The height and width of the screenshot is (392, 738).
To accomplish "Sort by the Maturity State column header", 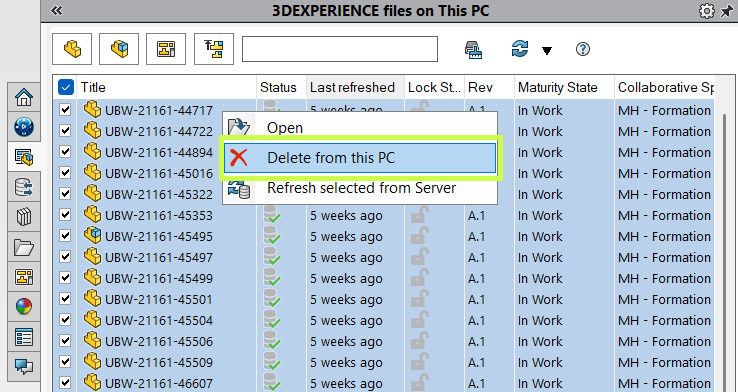I will click(564, 87).
